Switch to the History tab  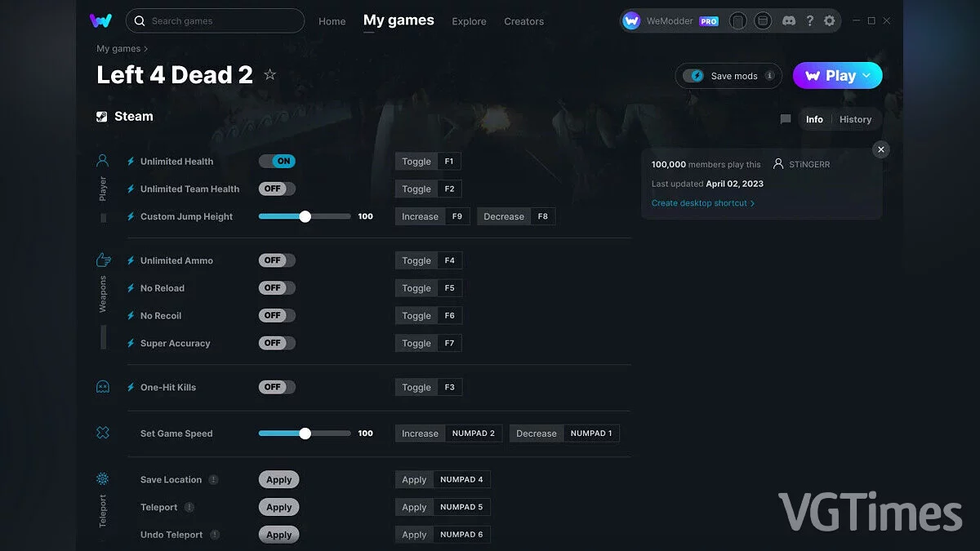click(855, 119)
